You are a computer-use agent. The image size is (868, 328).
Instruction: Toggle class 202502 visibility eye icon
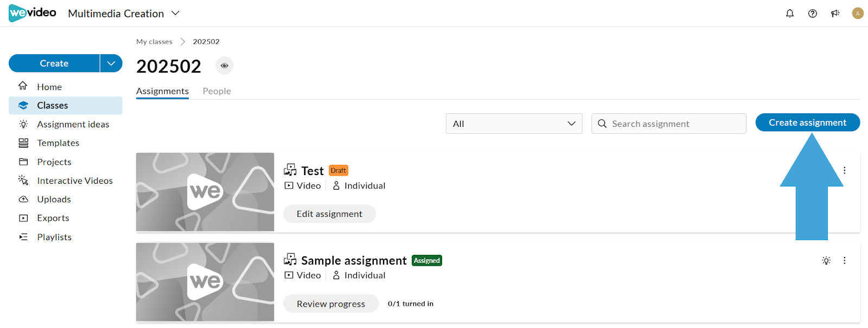pyautogui.click(x=225, y=66)
